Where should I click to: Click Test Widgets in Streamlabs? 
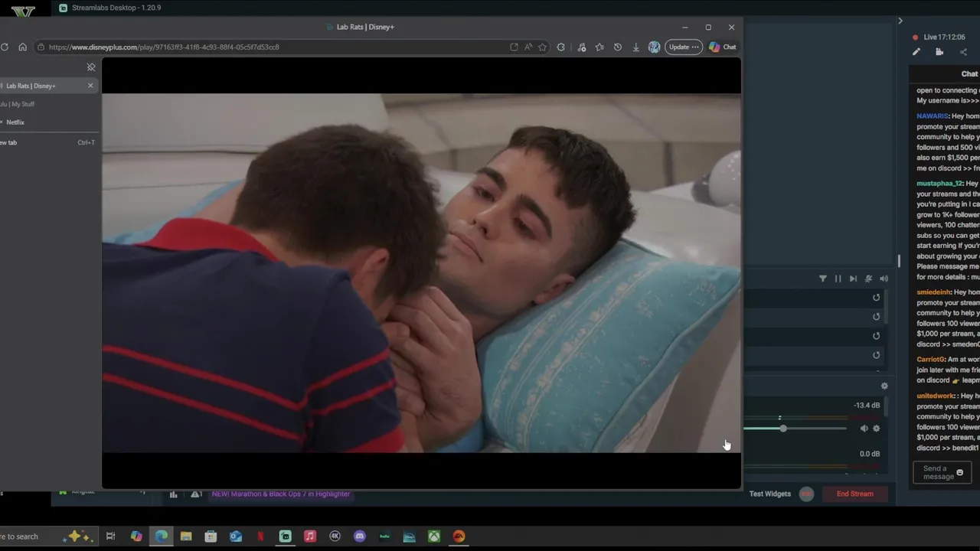[x=770, y=494]
